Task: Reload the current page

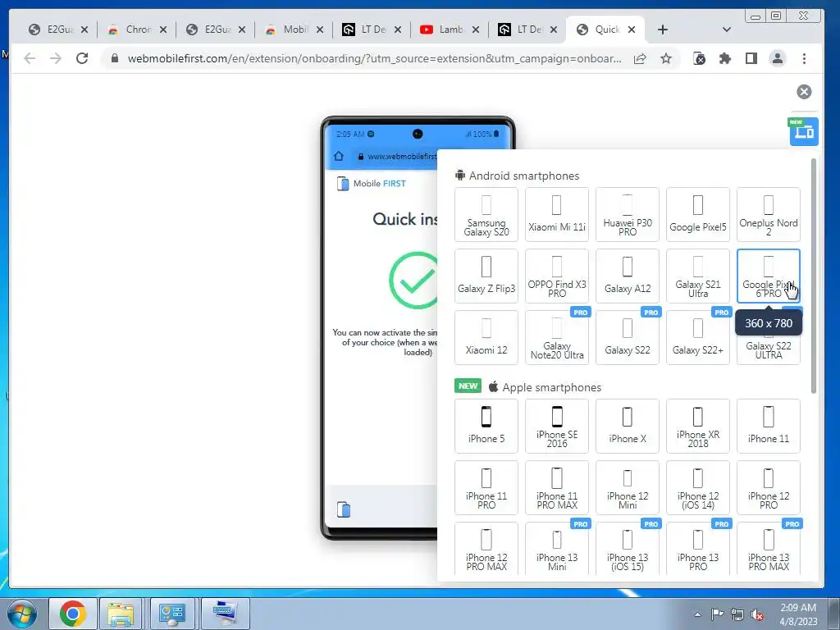Action: click(x=82, y=58)
